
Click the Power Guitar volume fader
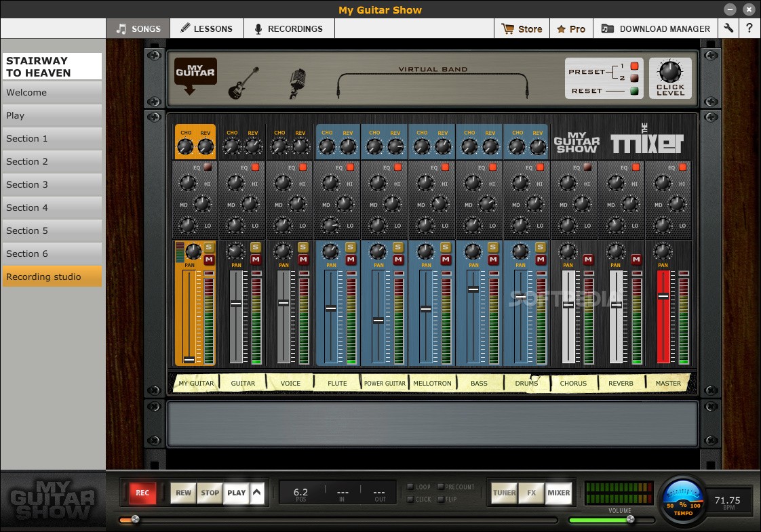click(378, 320)
